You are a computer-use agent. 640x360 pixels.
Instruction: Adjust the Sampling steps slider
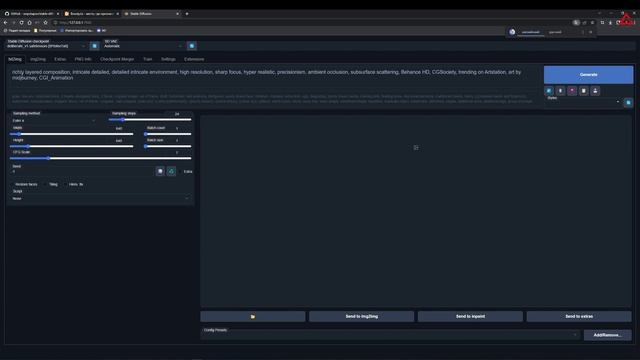pos(150,120)
